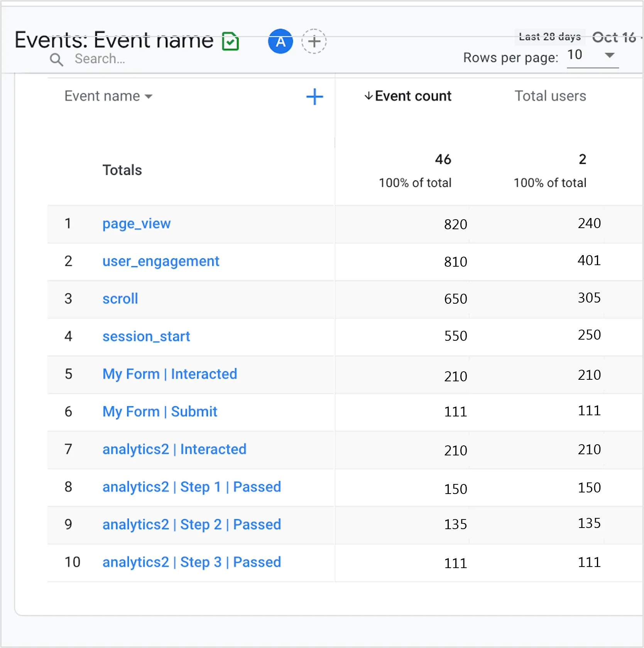
Task: Open My Form | Interacted event
Action: (x=170, y=374)
